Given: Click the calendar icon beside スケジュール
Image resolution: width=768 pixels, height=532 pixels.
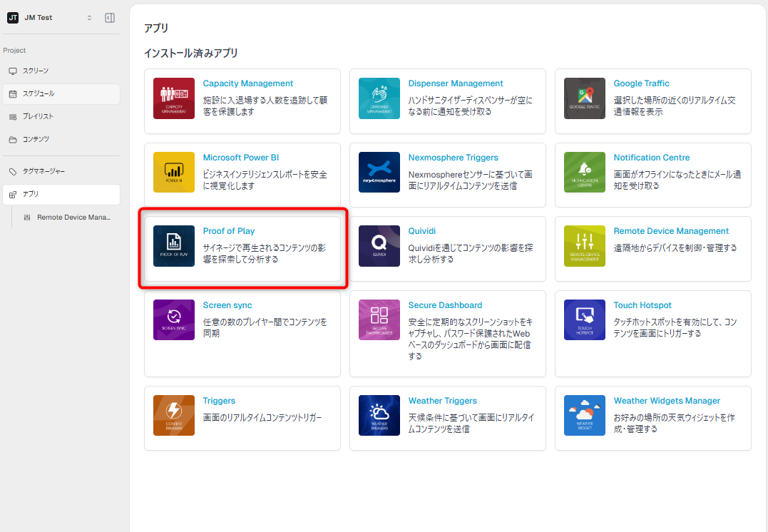Looking at the screenshot, I should [x=13, y=93].
